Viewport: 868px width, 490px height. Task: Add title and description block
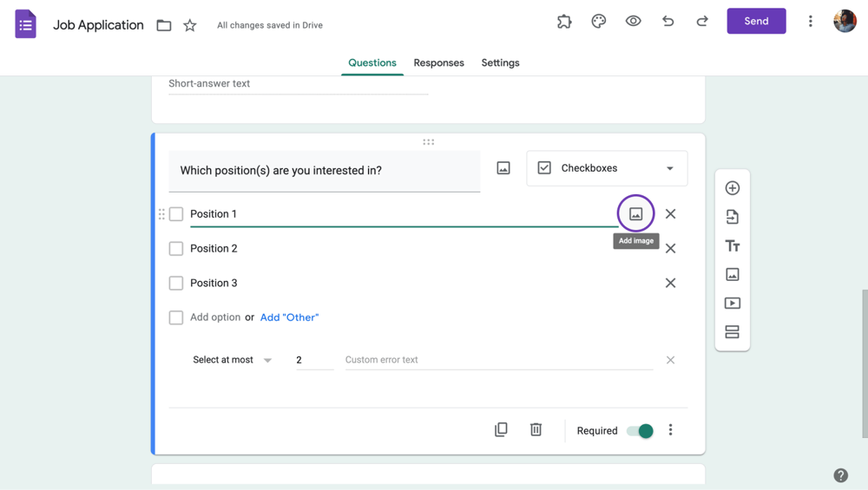click(733, 246)
